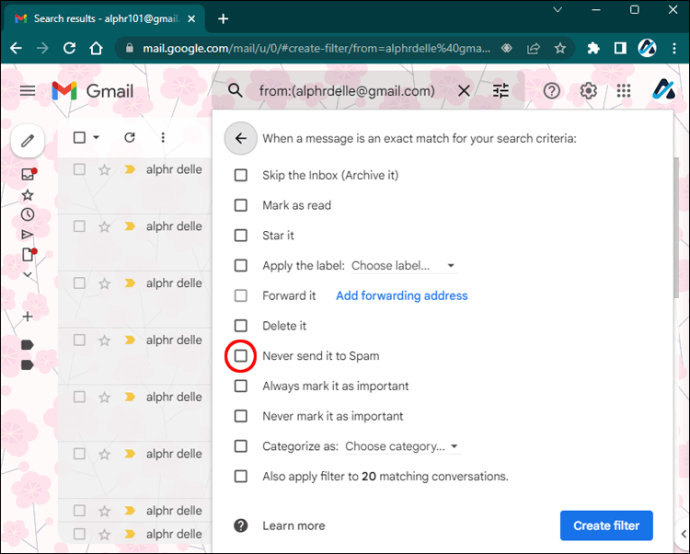Viewport: 690px width, 554px height.
Task: Open select-all dropdown arrow
Action: pos(96,138)
